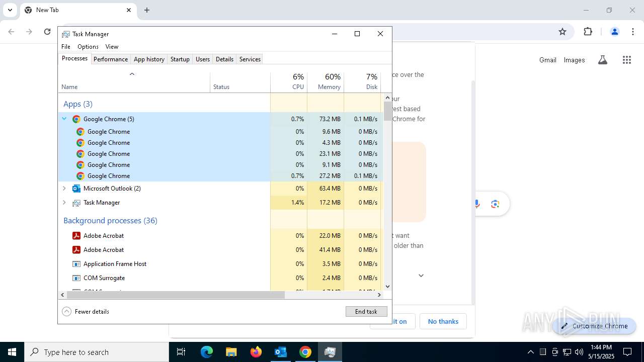Click the End task button
The width and height of the screenshot is (644, 362).
(366, 312)
